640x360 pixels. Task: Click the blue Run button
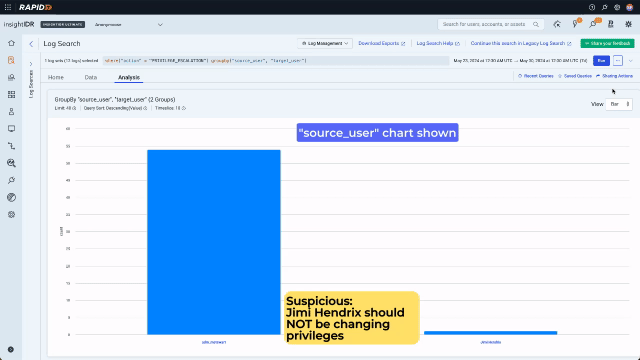[x=601, y=61]
